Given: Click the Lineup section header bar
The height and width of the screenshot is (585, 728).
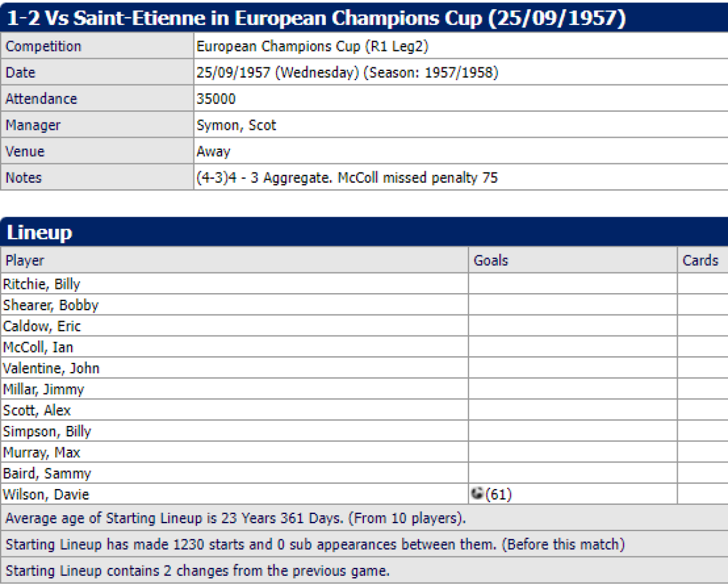Looking at the screenshot, I should click(364, 233).
